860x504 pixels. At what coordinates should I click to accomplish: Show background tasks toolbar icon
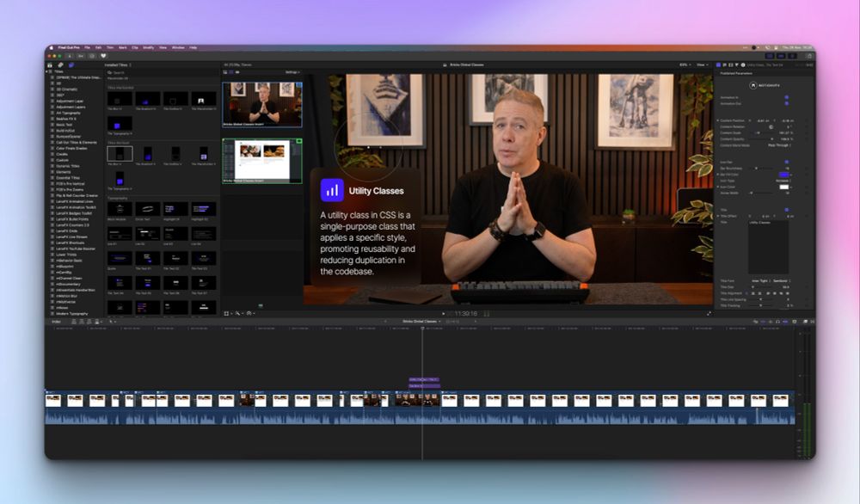click(92, 56)
